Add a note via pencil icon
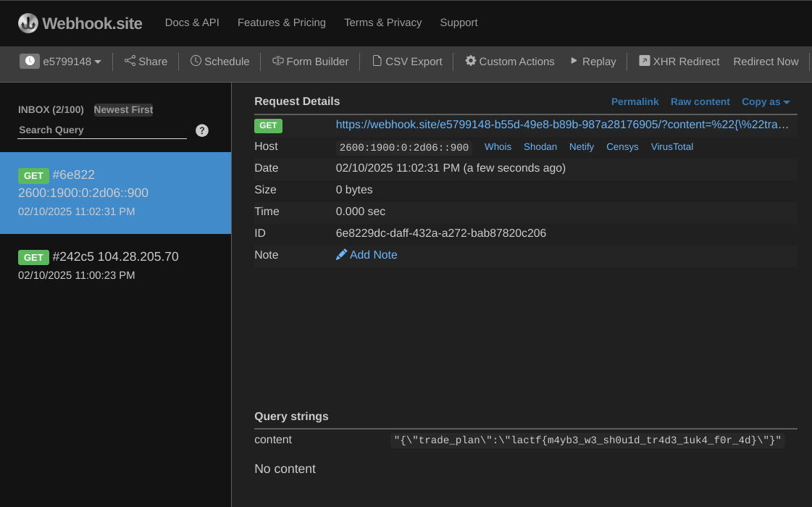Image resolution: width=812 pixels, height=507 pixels. point(342,255)
